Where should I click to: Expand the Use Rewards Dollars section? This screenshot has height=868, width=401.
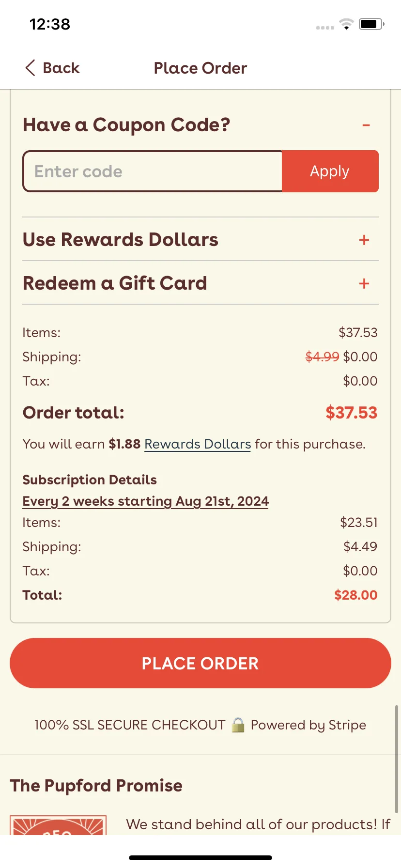click(200, 239)
